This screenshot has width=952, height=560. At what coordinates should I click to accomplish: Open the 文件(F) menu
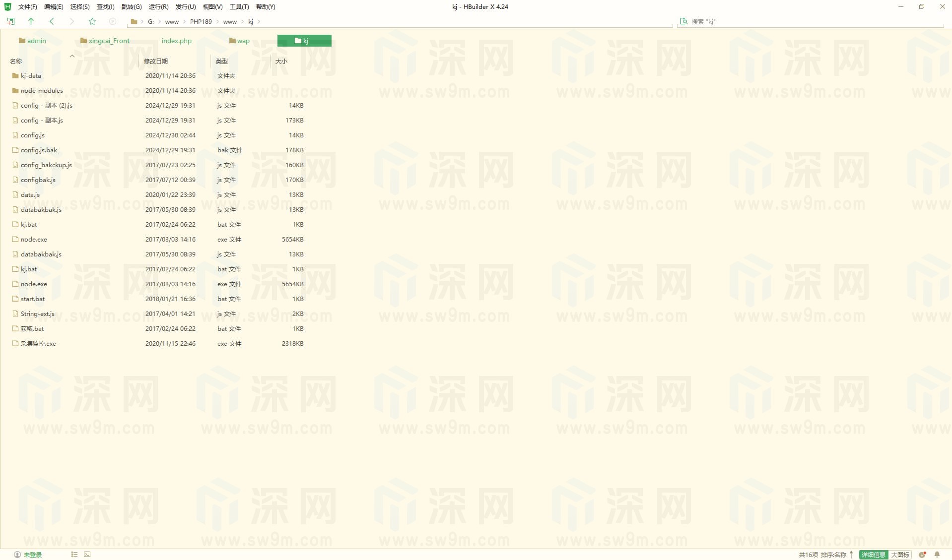coord(27,6)
